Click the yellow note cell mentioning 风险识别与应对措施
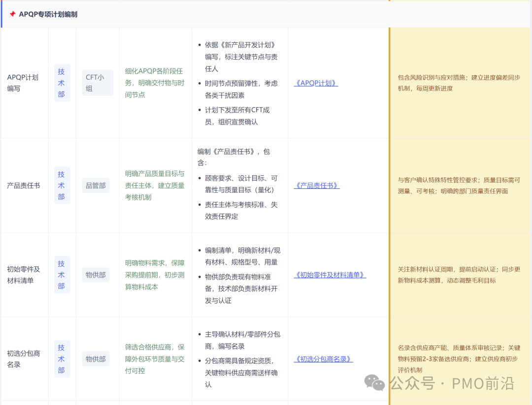532x405 pixels. click(458, 83)
